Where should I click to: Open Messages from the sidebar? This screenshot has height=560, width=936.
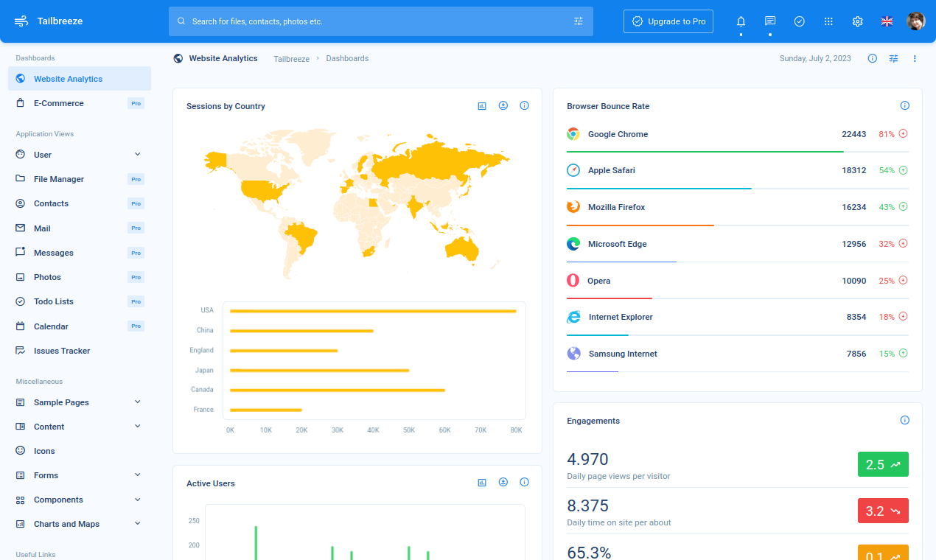tap(80, 253)
